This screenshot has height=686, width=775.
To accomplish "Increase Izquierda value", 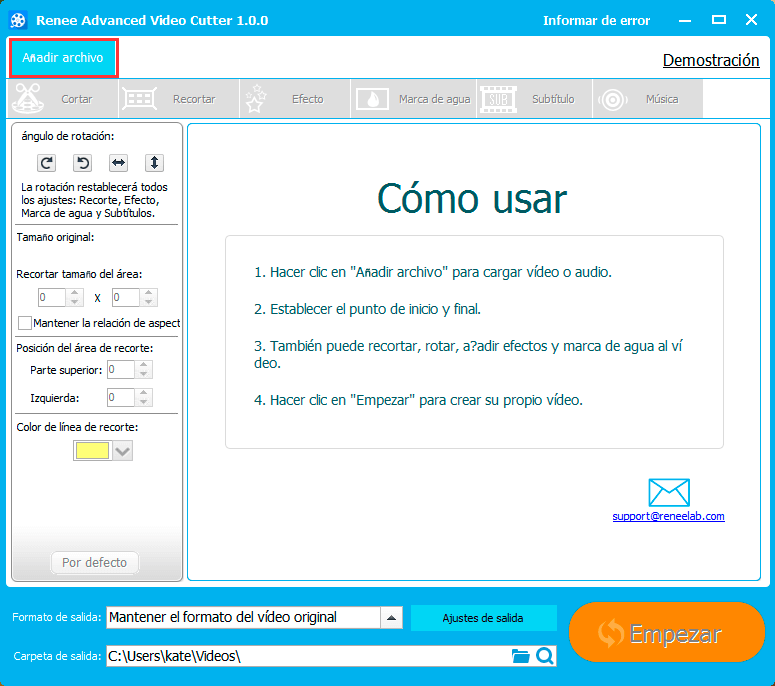I will (144, 392).
